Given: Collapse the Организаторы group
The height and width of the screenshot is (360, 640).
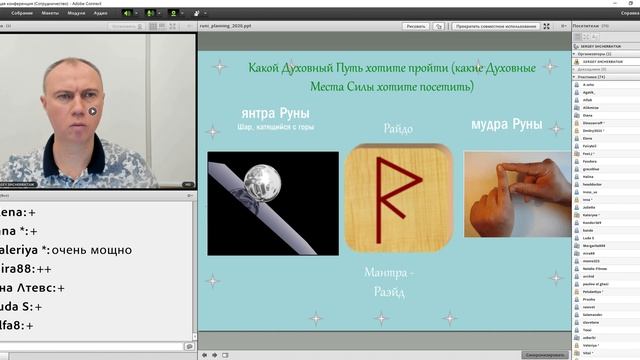Looking at the screenshot, I should pyautogui.click(x=575, y=54).
